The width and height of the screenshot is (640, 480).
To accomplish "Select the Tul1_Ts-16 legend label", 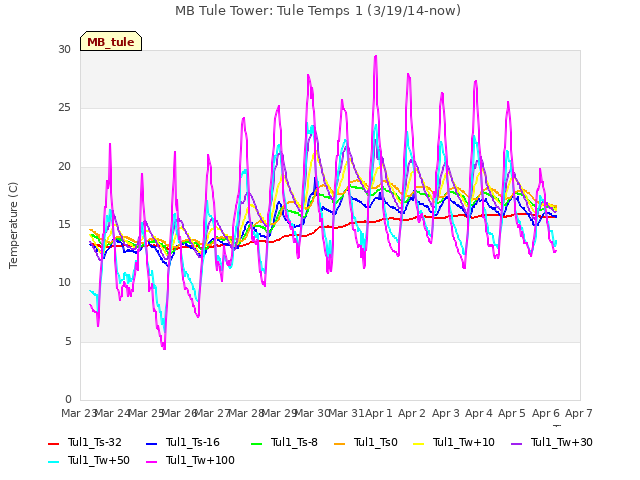I will point(193,442).
